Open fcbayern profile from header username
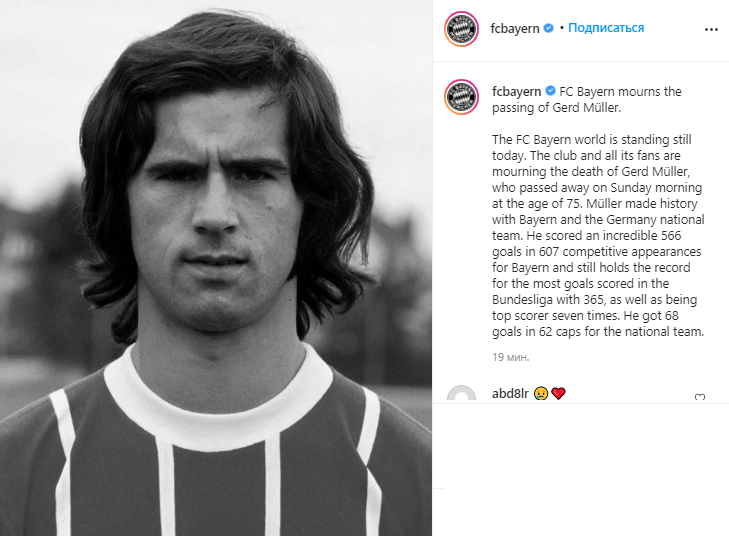729x536 pixels. pos(515,28)
